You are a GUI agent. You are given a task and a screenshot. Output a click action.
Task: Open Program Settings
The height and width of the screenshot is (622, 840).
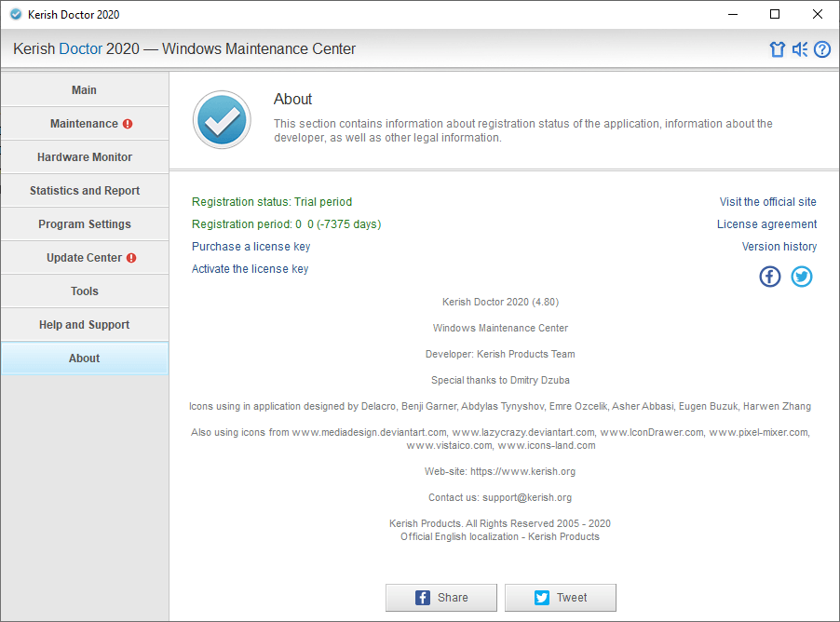coord(85,224)
